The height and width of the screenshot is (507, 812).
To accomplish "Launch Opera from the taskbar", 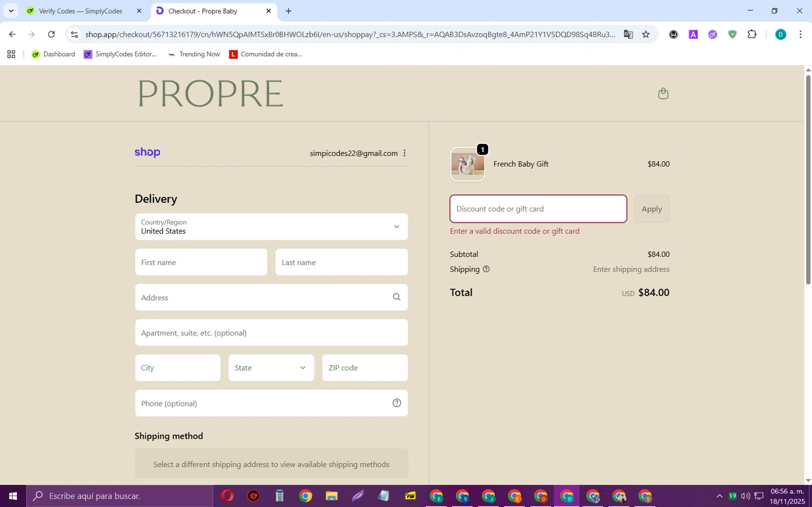I will coord(227,496).
